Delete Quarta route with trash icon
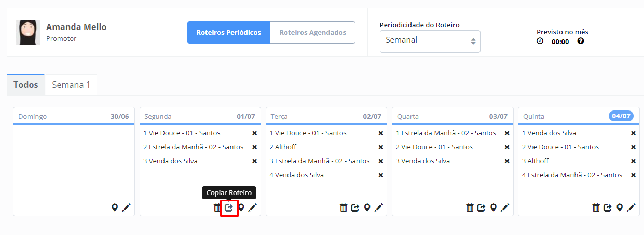Image resolution: width=644 pixels, height=235 pixels. point(470,208)
